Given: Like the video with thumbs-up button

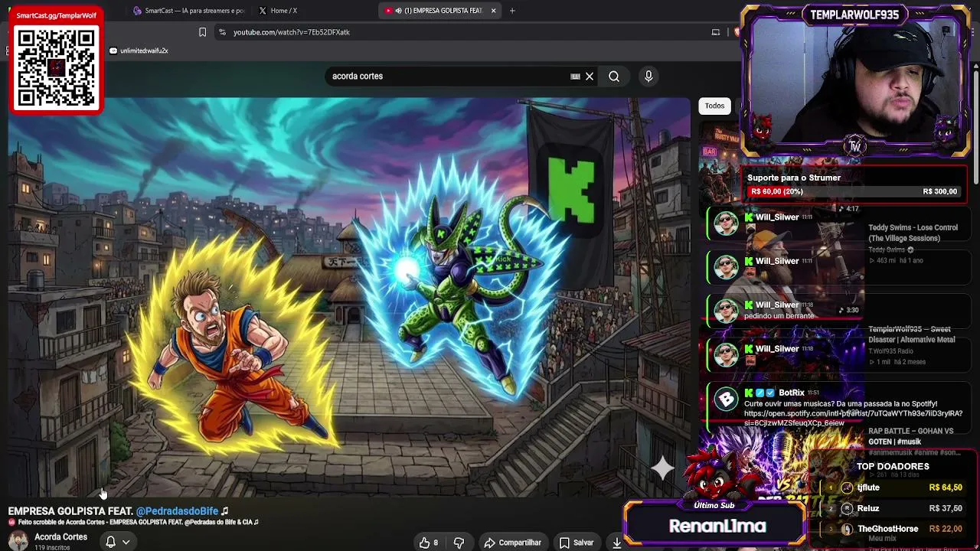Looking at the screenshot, I should (x=429, y=543).
